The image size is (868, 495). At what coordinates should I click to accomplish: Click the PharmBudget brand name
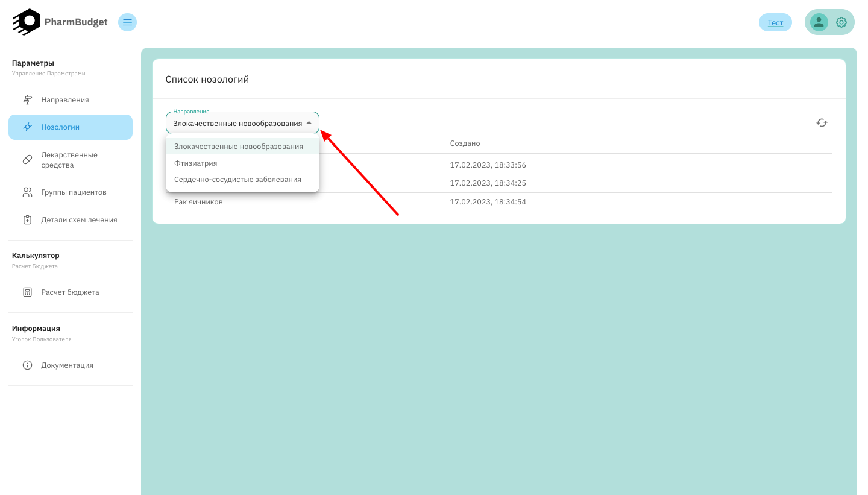click(x=76, y=22)
